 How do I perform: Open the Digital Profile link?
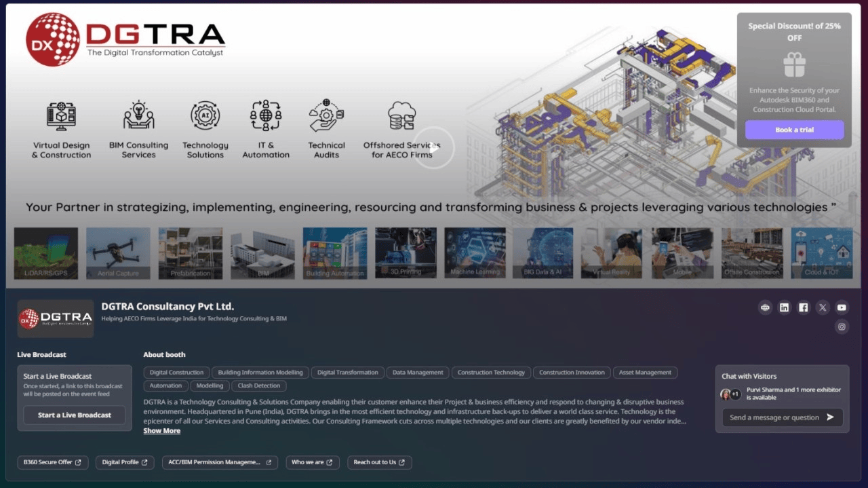[125, 462]
